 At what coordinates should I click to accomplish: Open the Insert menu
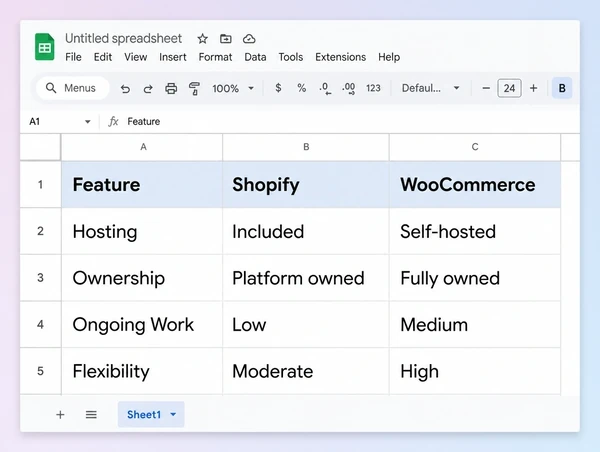[173, 57]
